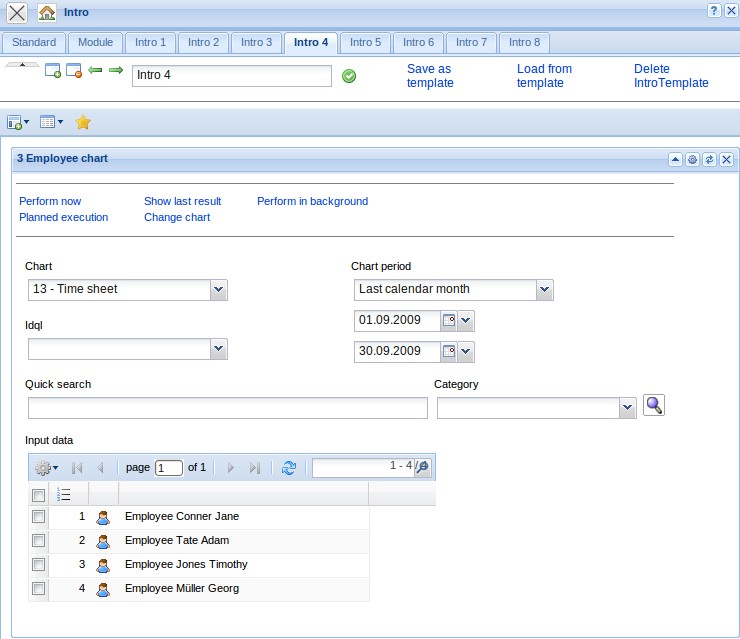Click the Perform now link
This screenshot has height=639, width=740.
(x=50, y=201)
